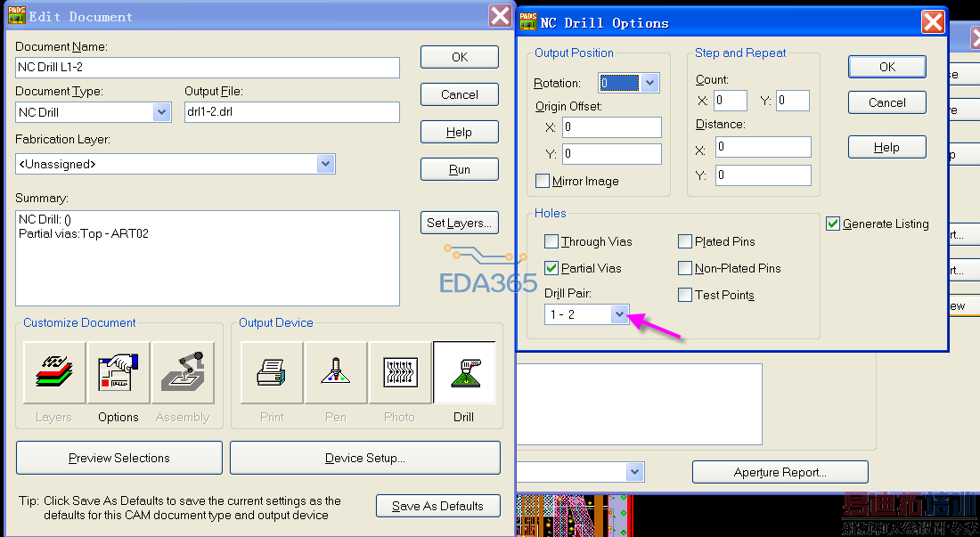Open the Rotation dropdown
Viewport: 980px width, 537px height.
[x=650, y=83]
